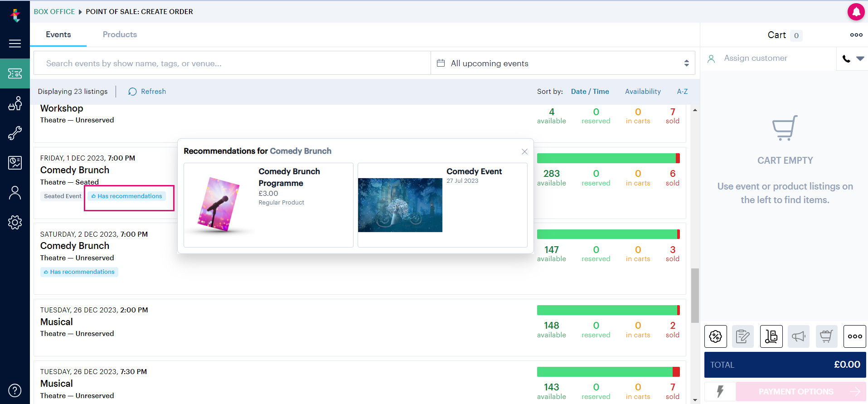
Task: Sort listings A-Z
Action: [x=682, y=92]
